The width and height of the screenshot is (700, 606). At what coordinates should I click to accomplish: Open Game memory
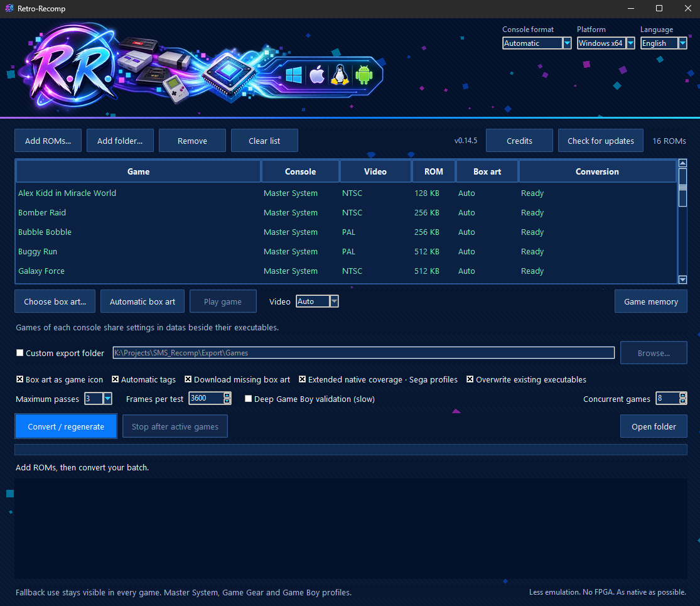point(651,301)
